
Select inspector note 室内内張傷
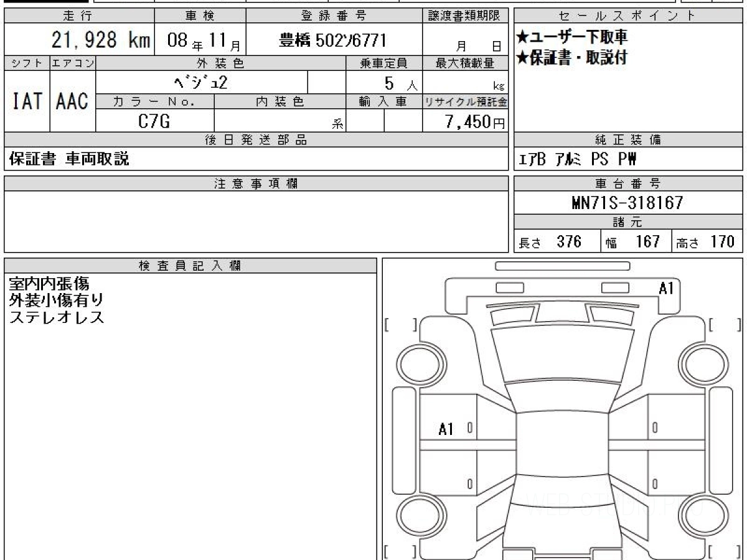pyautogui.click(x=49, y=285)
